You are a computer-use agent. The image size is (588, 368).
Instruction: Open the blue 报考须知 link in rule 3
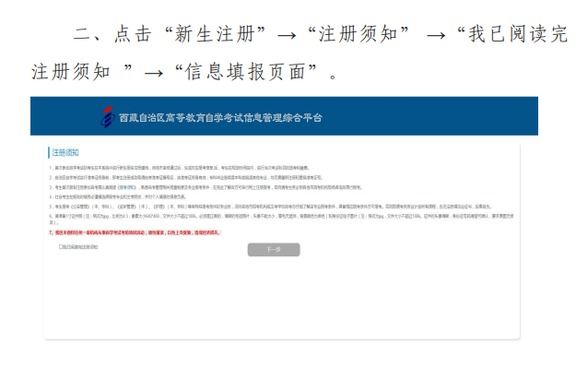tap(126, 187)
